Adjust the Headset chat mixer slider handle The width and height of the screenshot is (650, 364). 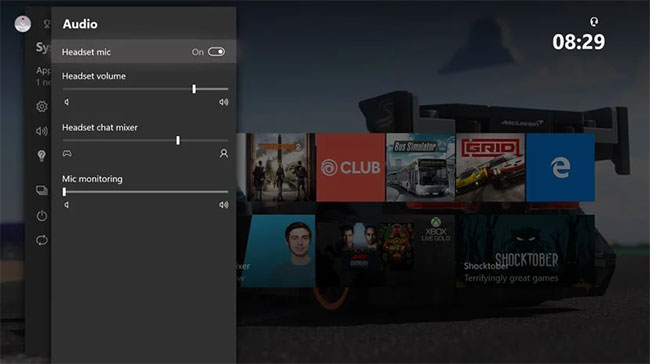(178, 140)
